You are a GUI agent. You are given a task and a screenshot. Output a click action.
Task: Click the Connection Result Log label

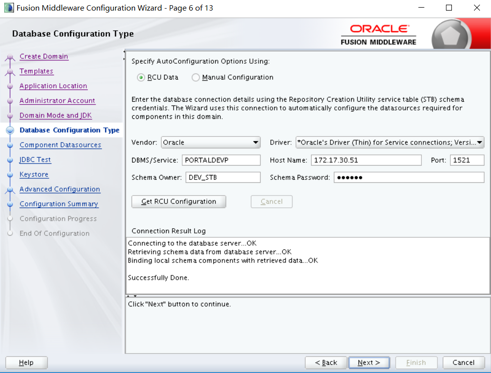pyautogui.click(x=168, y=231)
